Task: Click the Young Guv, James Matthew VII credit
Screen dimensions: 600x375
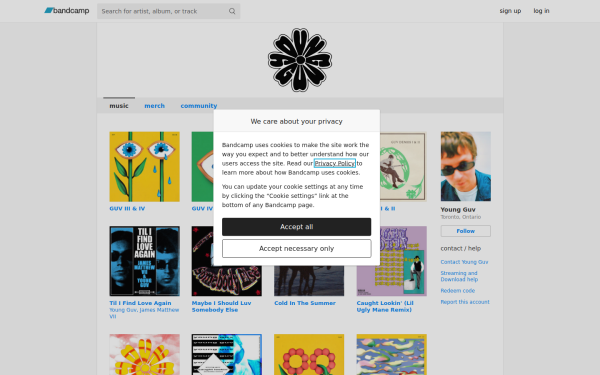Action: (x=144, y=313)
